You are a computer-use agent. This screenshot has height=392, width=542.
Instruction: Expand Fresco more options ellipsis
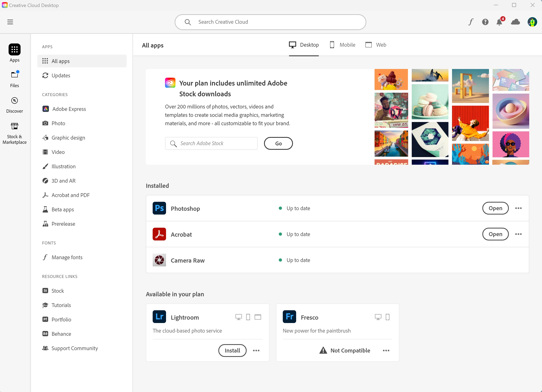click(x=386, y=351)
